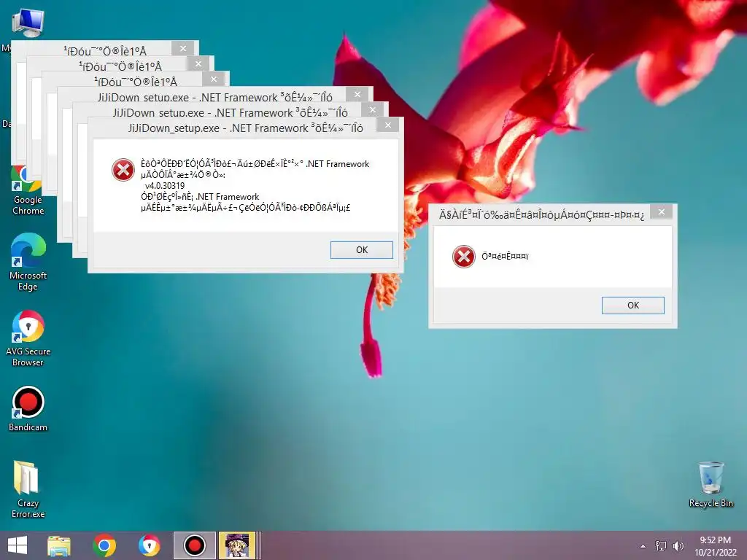Click the front JiJiDown_setup.exe title bar text
Screen dimensions: 747x560
click(x=245, y=128)
